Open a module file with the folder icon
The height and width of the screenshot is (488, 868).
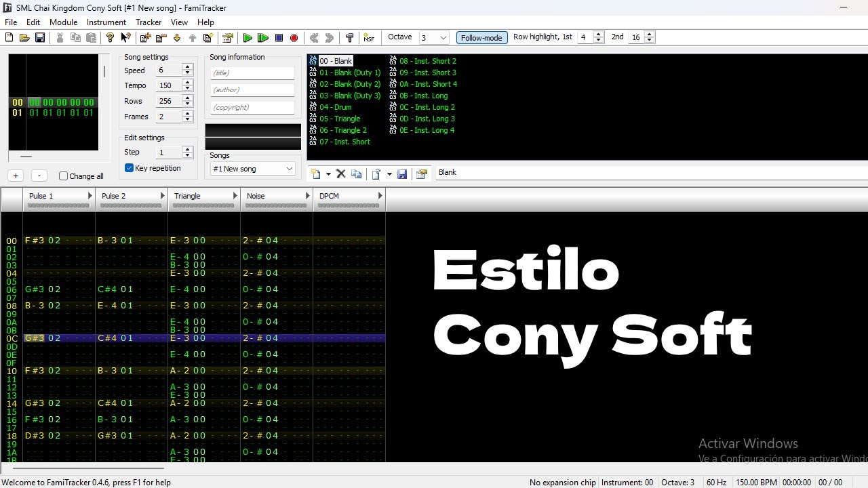[24, 38]
